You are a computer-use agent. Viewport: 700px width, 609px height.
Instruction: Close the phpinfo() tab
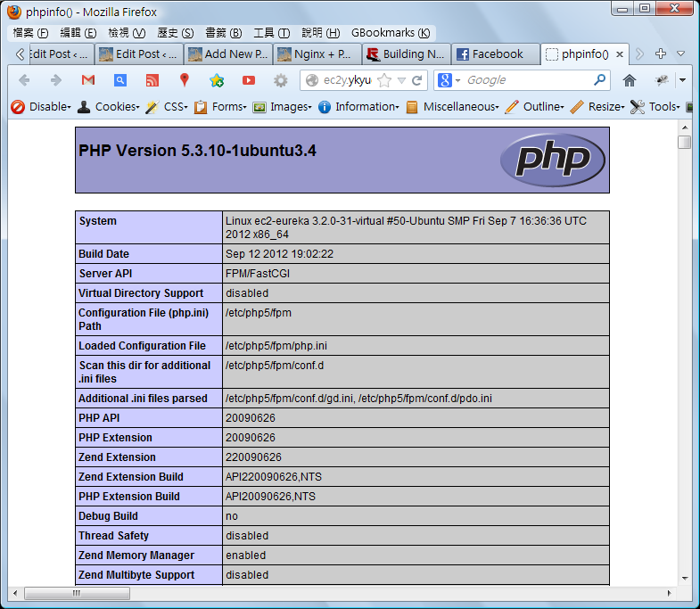(x=620, y=53)
